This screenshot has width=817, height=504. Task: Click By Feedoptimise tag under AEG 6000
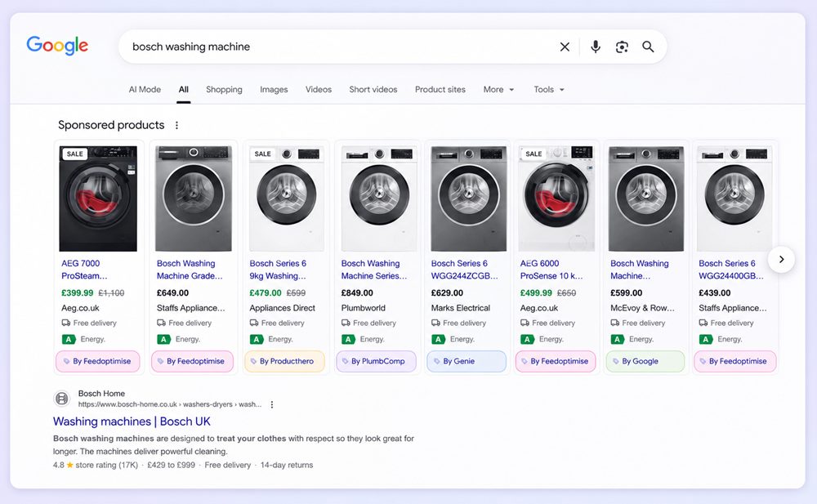[x=556, y=361]
